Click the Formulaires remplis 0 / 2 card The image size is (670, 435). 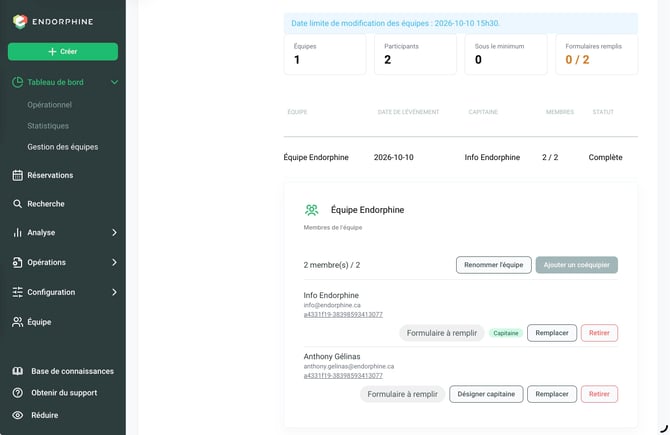click(597, 54)
